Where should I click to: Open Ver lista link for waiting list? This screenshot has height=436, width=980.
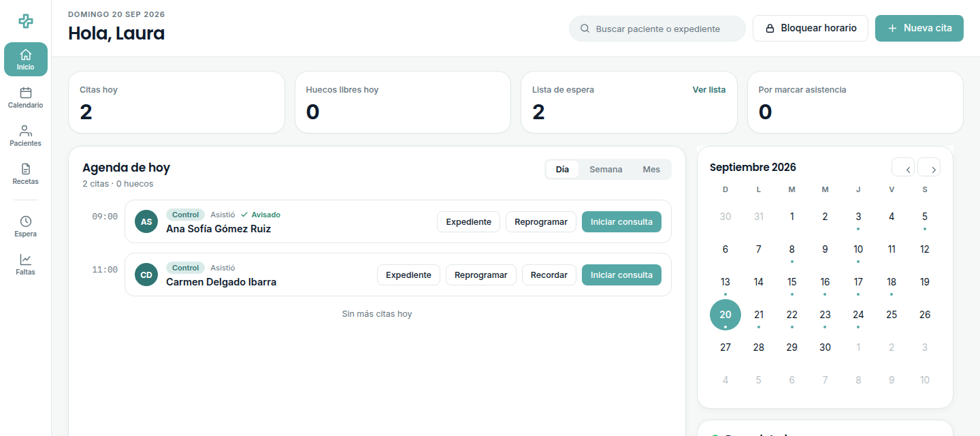pyautogui.click(x=709, y=90)
